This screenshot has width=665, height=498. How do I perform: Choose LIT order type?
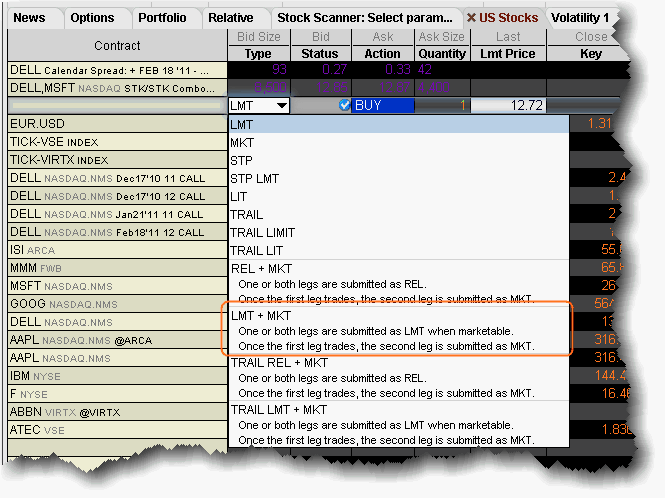click(399, 197)
